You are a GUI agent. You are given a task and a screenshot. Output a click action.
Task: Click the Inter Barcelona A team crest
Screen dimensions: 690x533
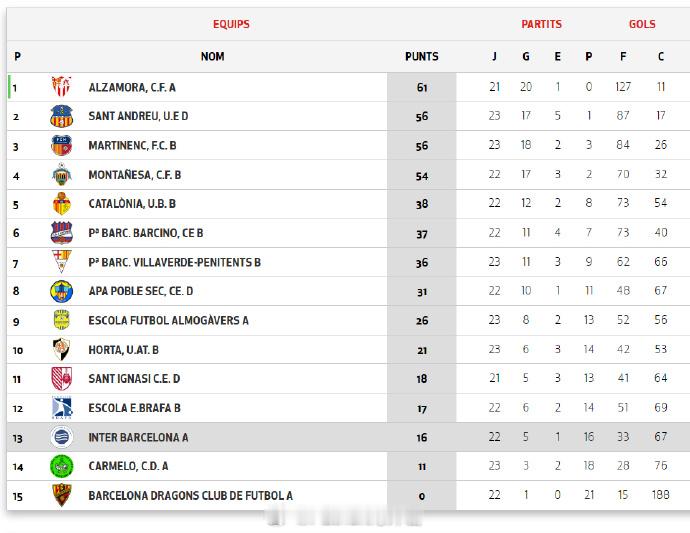[x=61, y=437]
